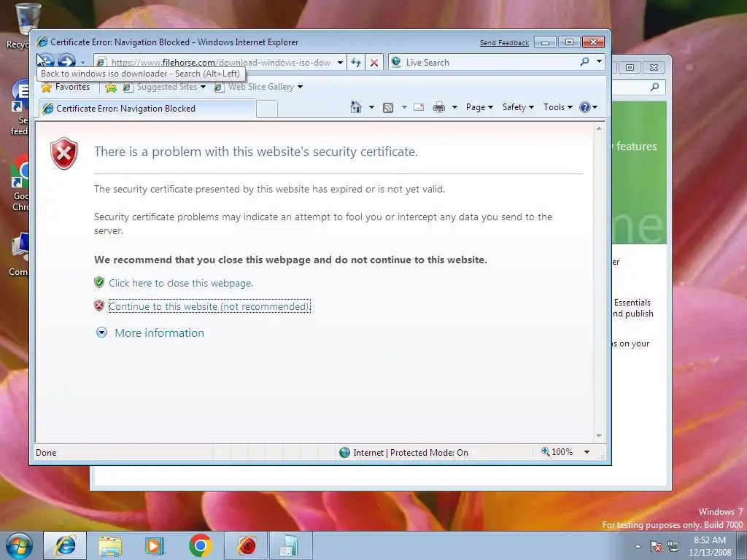Click the Windows Start orb
This screenshot has height=560, width=747.
click(x=19, y=545)
